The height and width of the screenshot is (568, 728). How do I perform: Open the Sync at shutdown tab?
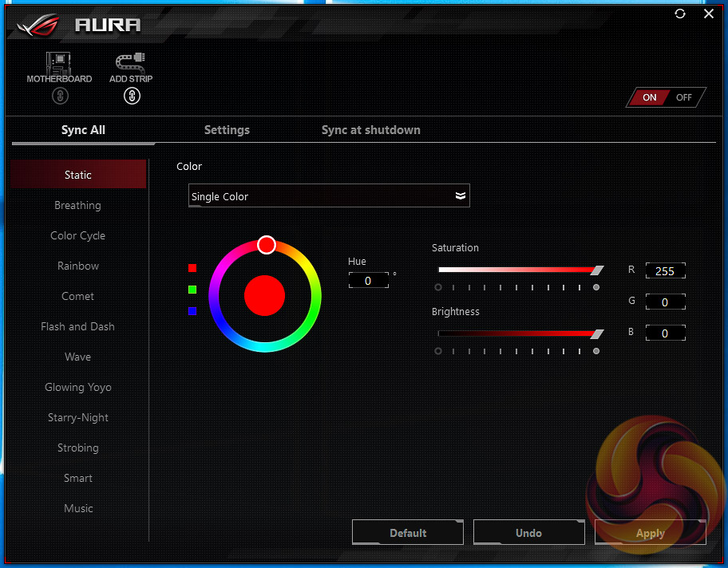pos(371,130)
